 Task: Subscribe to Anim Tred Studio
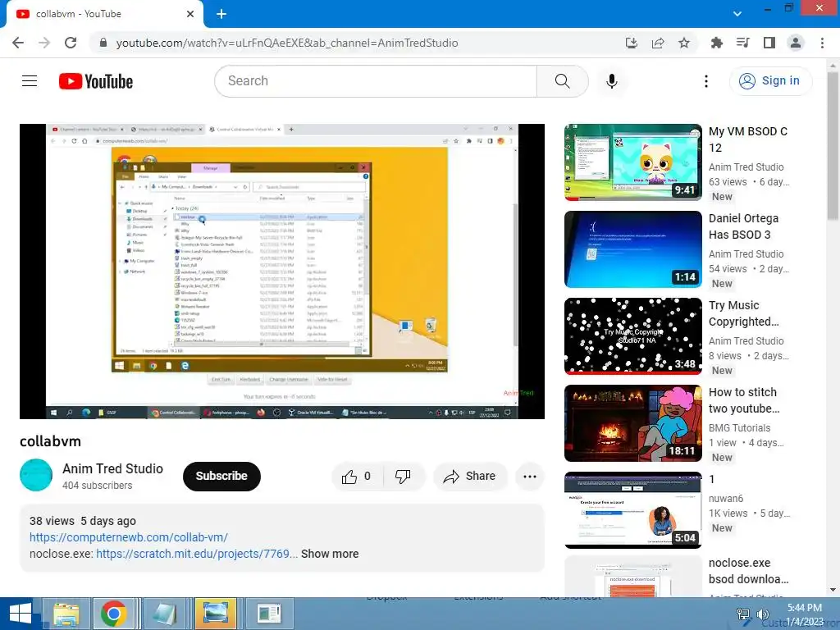(x=221, y=477)
